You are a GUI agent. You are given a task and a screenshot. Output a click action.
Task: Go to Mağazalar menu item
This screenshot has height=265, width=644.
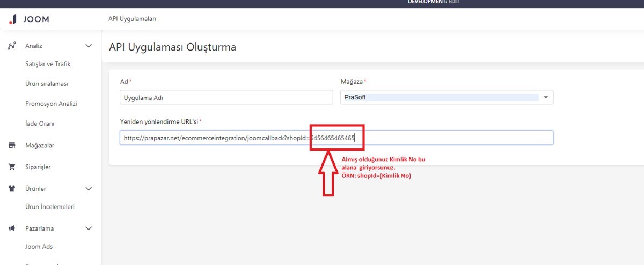[40, 145]
